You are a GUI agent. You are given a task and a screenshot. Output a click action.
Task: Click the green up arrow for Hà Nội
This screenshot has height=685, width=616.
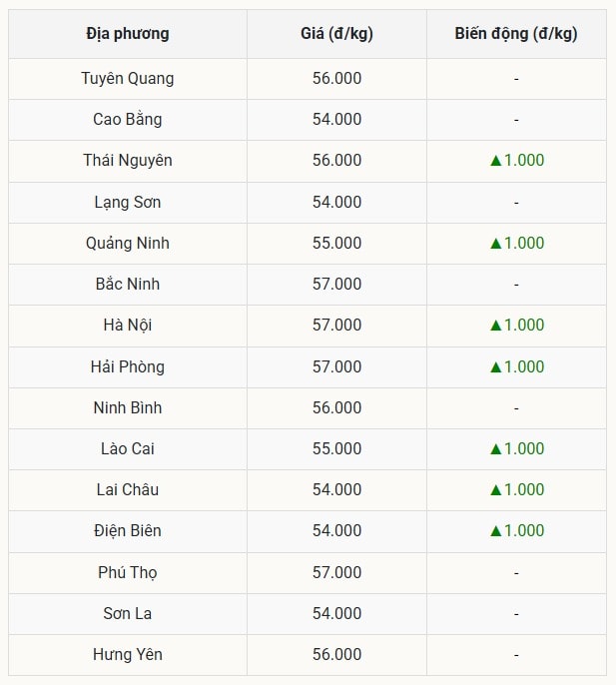[494, 326]
